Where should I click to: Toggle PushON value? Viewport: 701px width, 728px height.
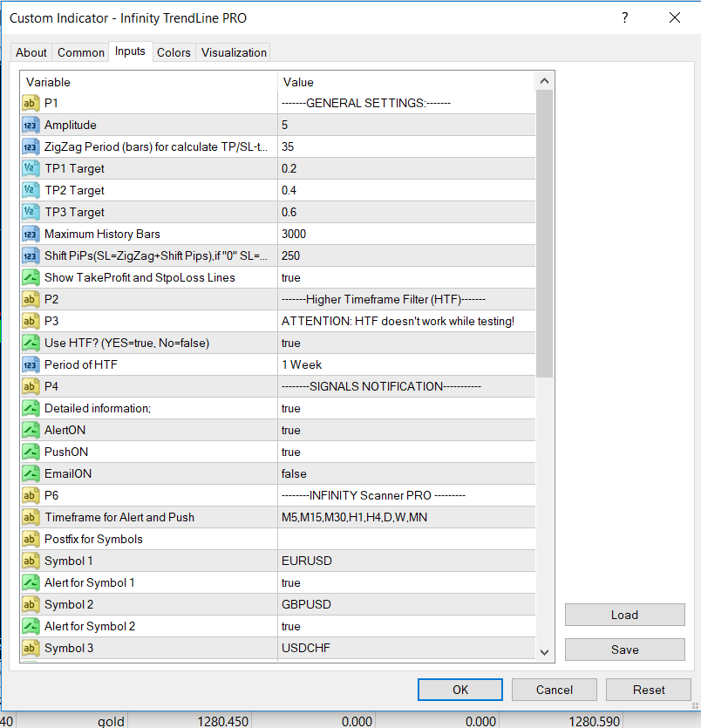click(x=406, y=452)
